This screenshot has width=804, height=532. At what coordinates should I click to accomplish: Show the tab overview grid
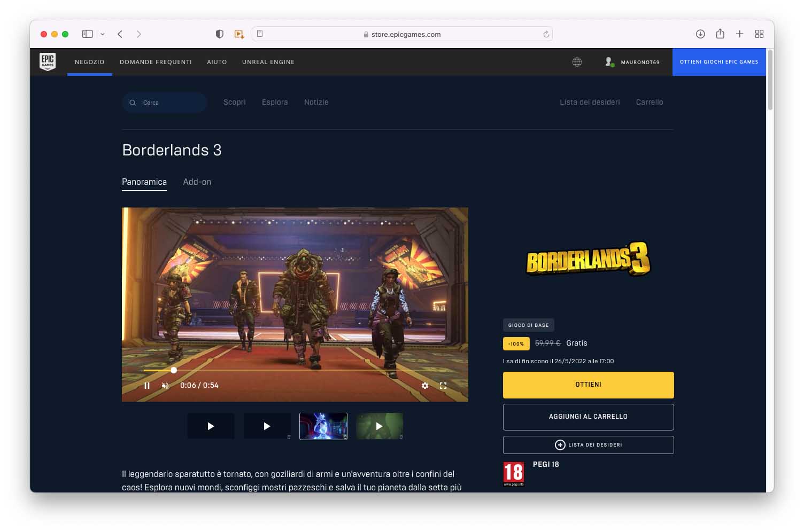[759, 34]
